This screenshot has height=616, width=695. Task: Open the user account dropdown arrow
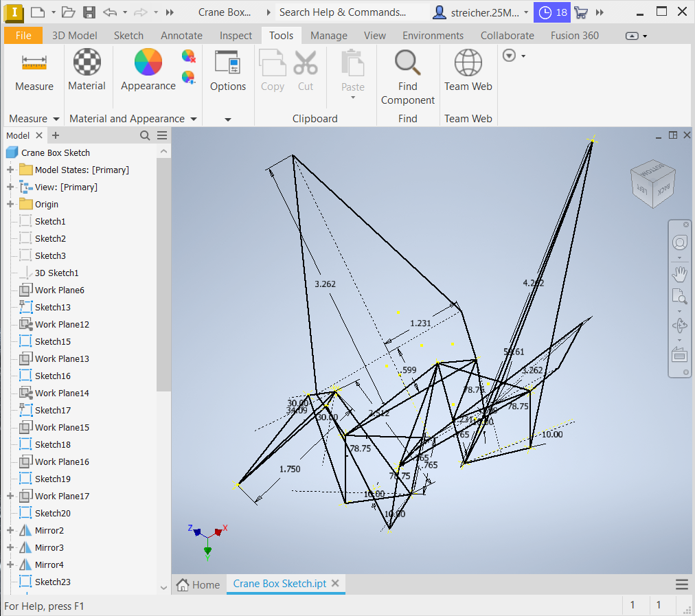[x=526, y=12]
